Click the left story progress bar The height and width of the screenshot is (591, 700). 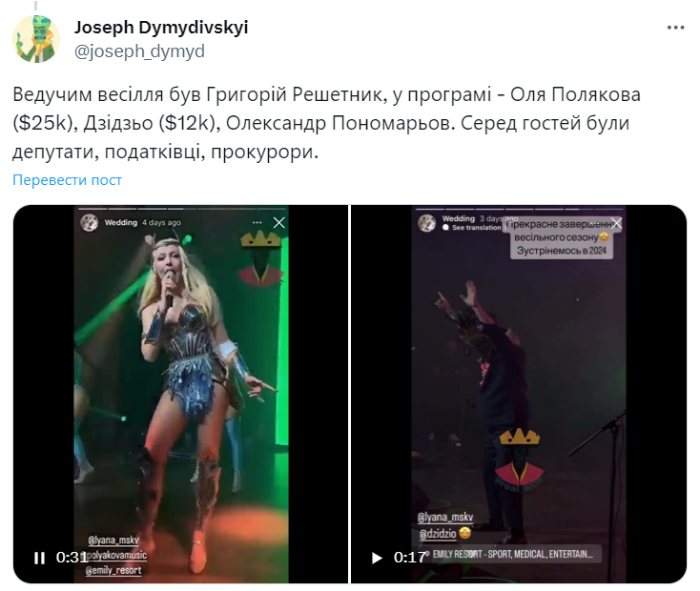coord(182,209)
